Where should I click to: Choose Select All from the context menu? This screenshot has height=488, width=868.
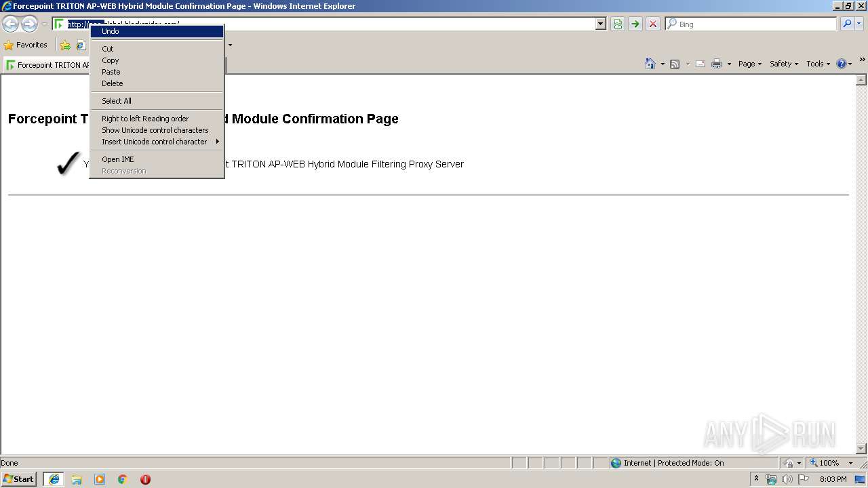tap(157, 101)
